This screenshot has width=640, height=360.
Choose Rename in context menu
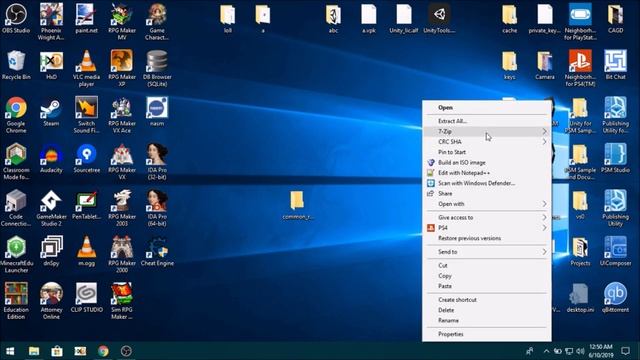tap(487, 320)
